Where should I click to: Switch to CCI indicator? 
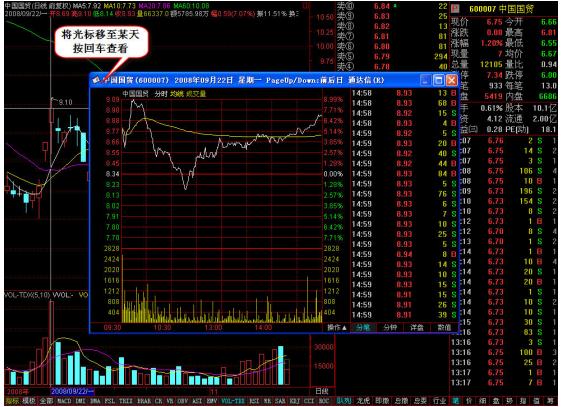point(309,401)
